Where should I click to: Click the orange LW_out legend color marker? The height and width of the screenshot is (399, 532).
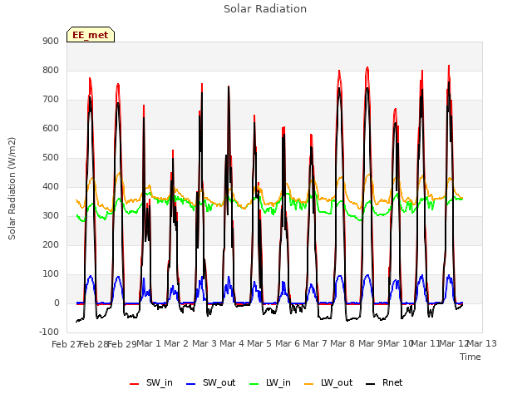(x=309, y=384)
